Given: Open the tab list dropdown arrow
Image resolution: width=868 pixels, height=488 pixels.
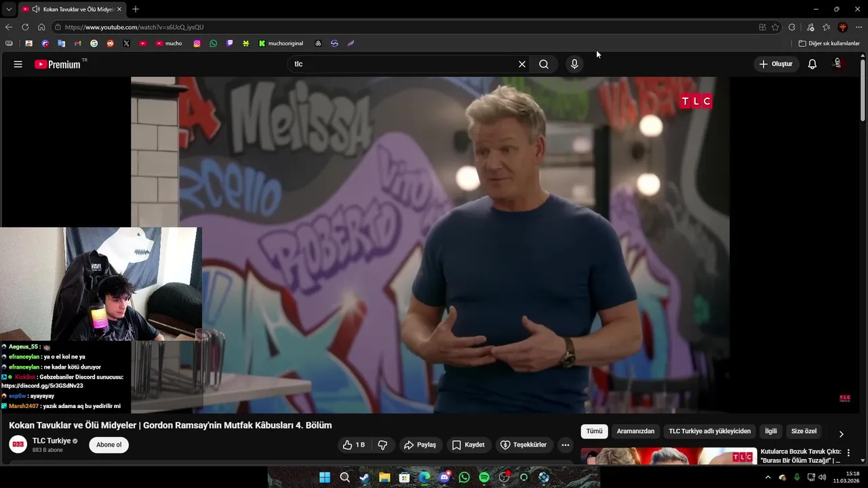Looking at the screenshot, I should pos(9,9).
